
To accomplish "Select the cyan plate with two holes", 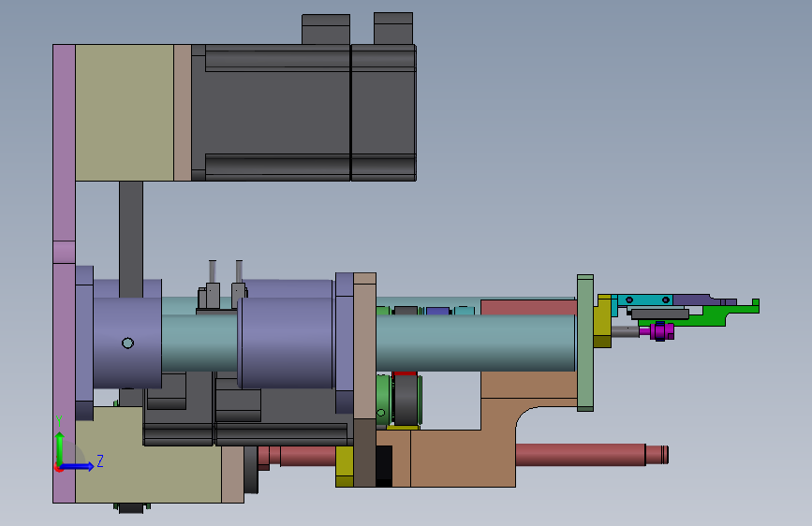I will [644, 300].
